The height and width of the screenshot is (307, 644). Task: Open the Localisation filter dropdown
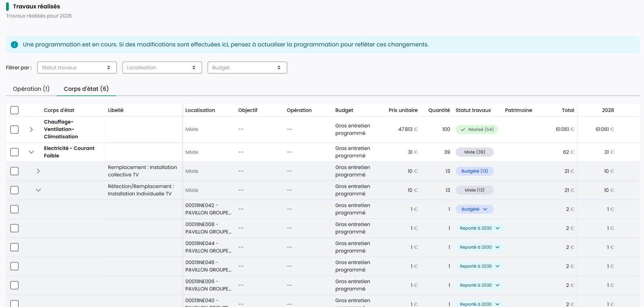coord(162,68)
